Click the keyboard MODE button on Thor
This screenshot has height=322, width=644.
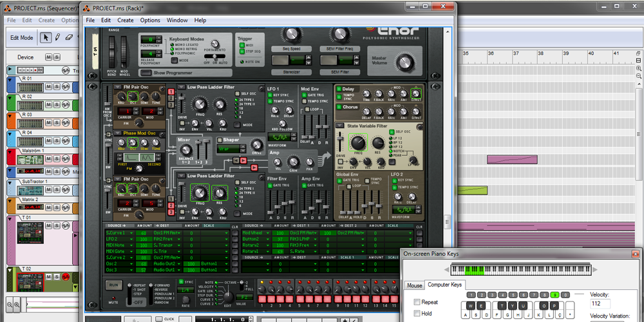[175, 61]
